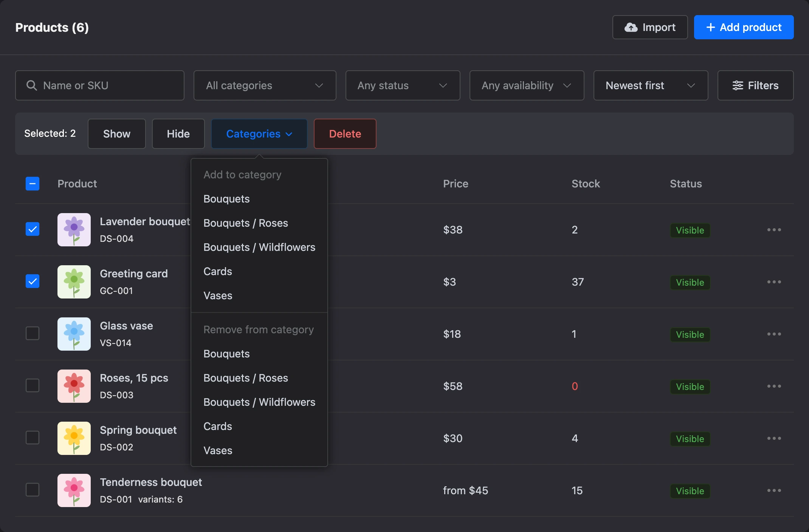Screen dimensions: 809x532
Task: Uncheck the Greeting card row checkbox
Action: [33, 281]
